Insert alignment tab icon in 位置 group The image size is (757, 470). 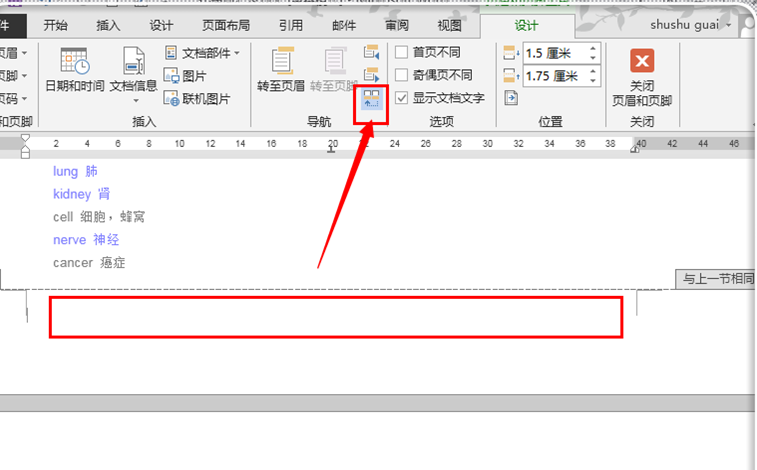(x=510, y=98)
